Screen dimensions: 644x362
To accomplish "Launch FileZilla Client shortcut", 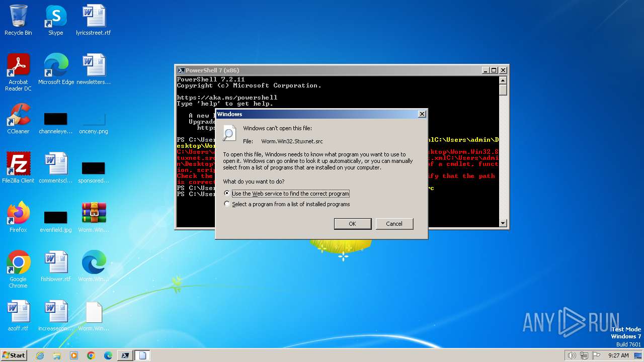I will click(18, 168).
